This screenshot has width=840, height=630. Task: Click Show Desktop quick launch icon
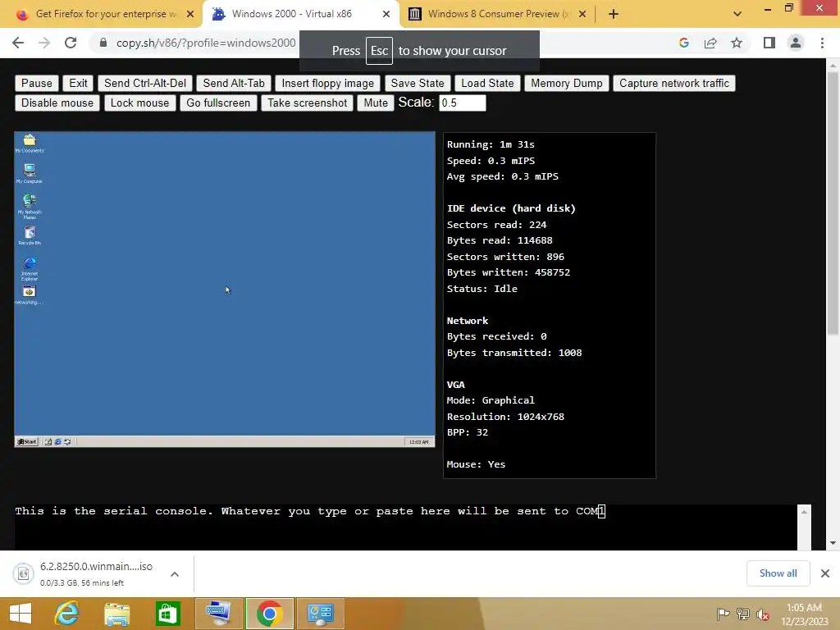tap(48, 442)
